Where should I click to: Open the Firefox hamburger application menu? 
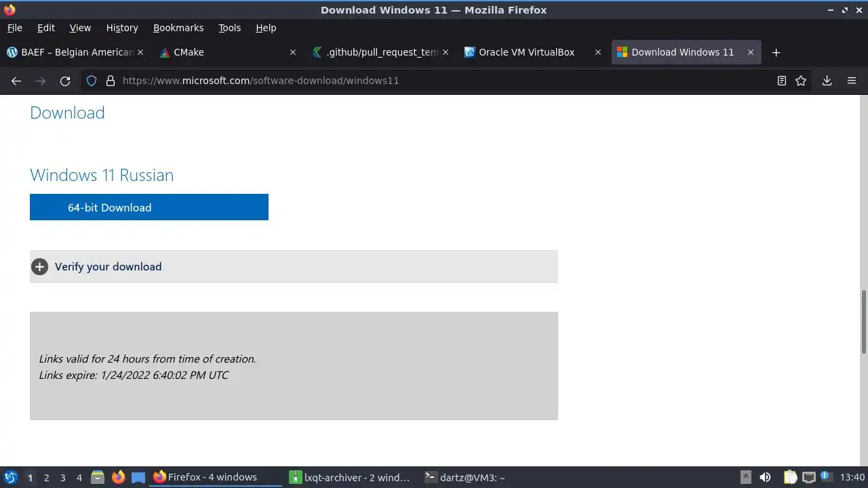[x=852, y=81]
